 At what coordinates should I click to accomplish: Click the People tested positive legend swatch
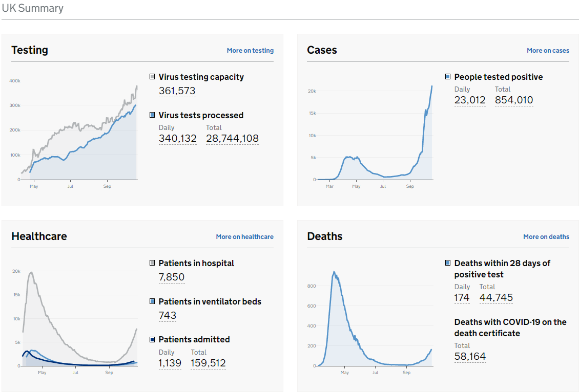448,77
